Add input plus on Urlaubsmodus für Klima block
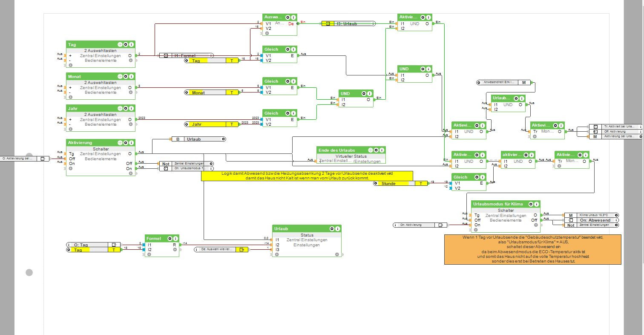The image size is (644, 335). 476,230
